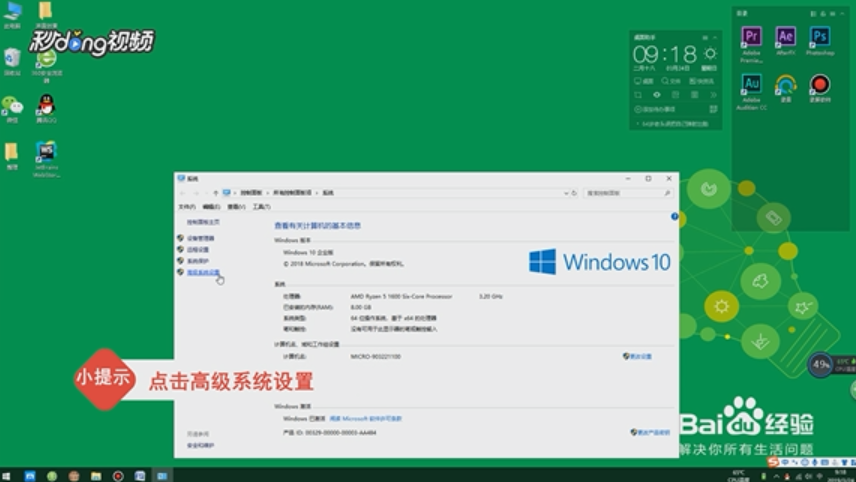Open the folder icon below WeChat
This screenshot has height=482, width=856.
pyautogui.click(x=12, y=156)
